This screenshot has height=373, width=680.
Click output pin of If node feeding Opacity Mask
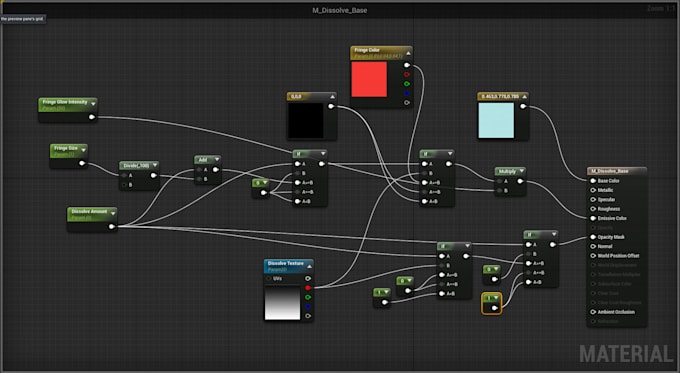coord(552,245)
